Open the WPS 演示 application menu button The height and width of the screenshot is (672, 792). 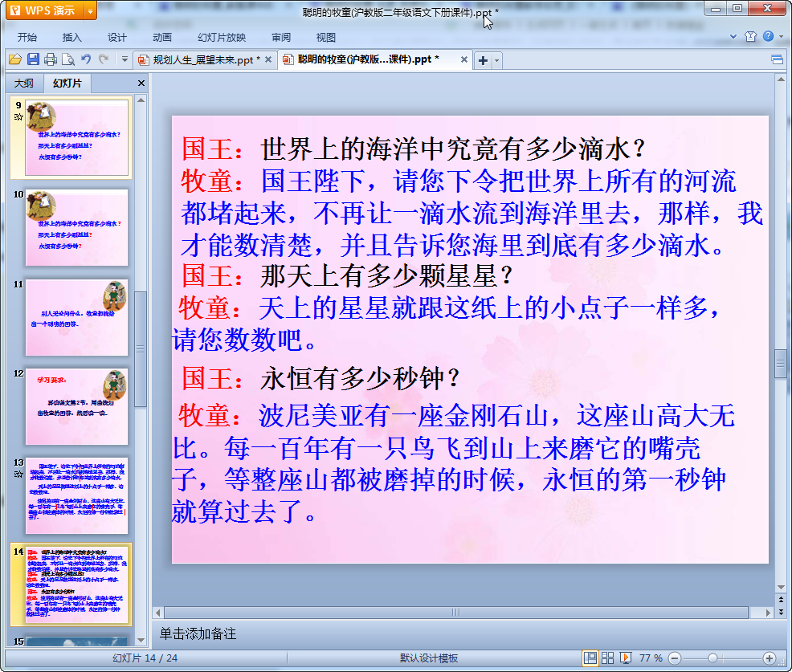tap(44, 10)
